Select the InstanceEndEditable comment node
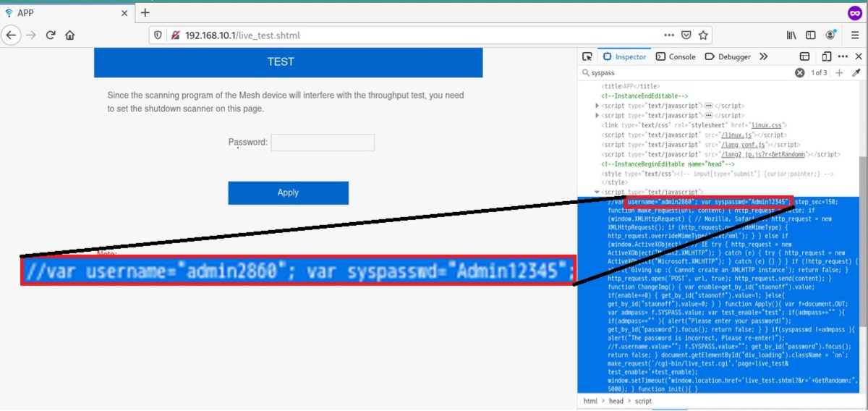 [644, 96]
